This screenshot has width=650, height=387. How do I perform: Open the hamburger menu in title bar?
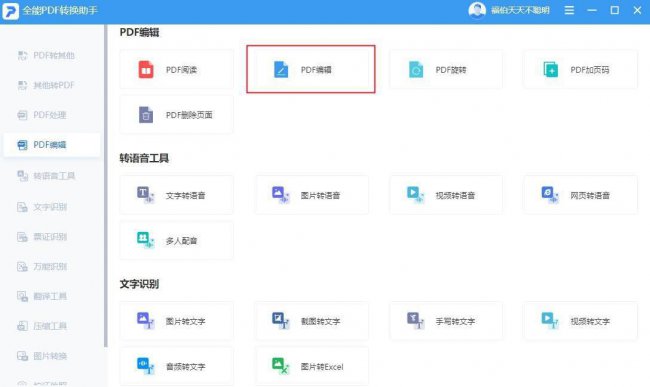pos(569,10)
